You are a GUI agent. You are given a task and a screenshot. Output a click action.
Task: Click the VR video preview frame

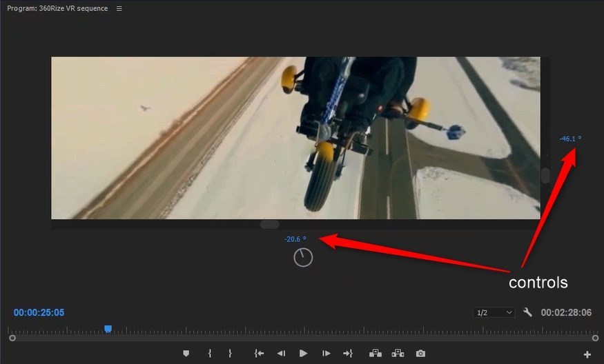[x=296, y=138]
